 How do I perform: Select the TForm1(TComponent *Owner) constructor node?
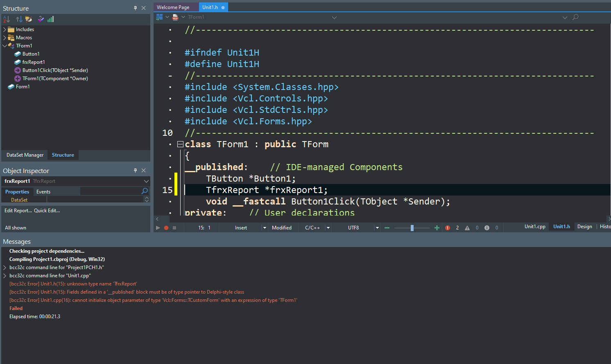(x=55, y=79)
